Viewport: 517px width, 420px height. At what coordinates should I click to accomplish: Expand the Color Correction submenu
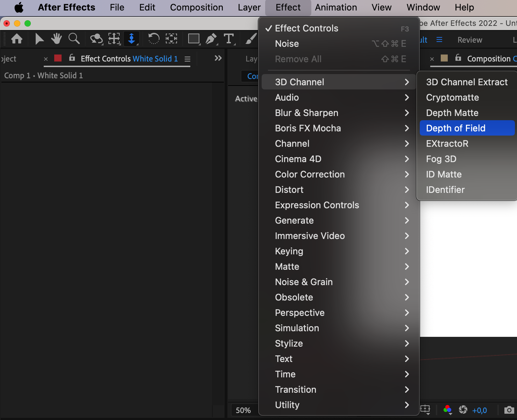[339, 174]
